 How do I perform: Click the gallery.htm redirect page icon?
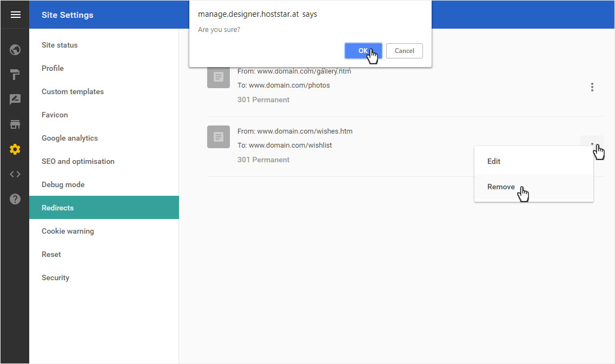(219, 77)
